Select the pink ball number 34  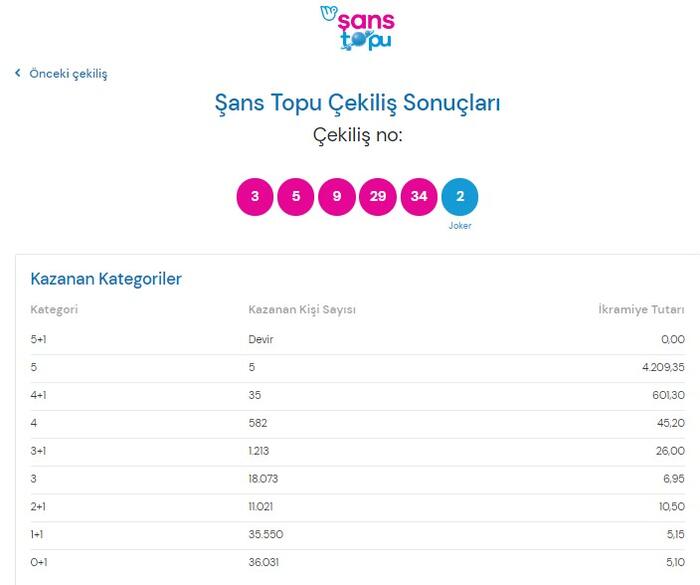click(419, 196)
